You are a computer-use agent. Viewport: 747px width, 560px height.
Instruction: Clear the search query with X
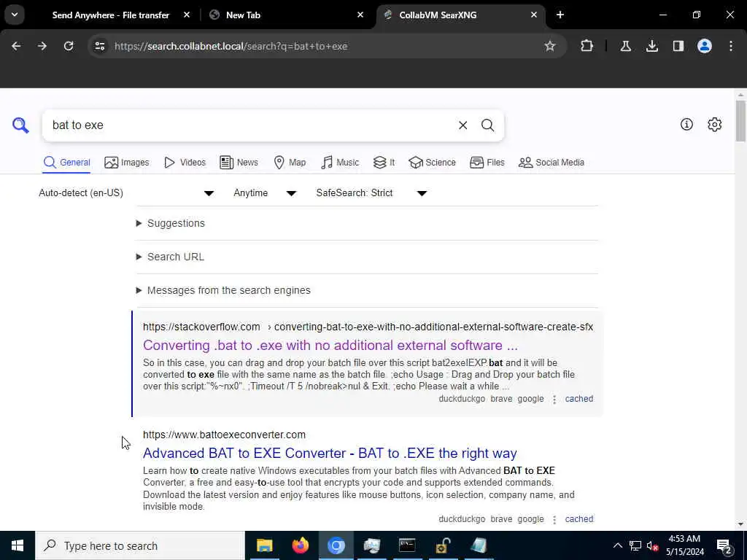[462, 125]
